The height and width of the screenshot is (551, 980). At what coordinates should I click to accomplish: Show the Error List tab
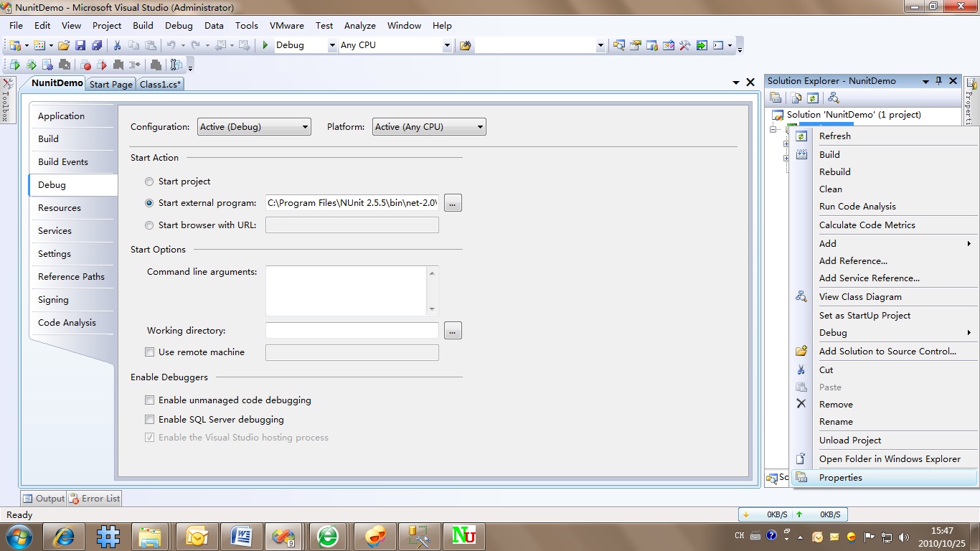[95, 498]
